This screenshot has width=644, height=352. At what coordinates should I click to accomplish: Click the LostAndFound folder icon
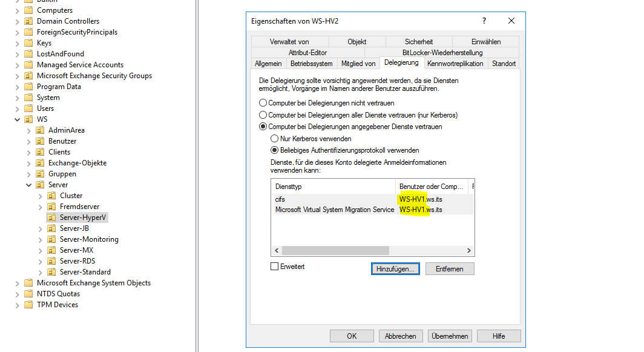coord(28,53)
